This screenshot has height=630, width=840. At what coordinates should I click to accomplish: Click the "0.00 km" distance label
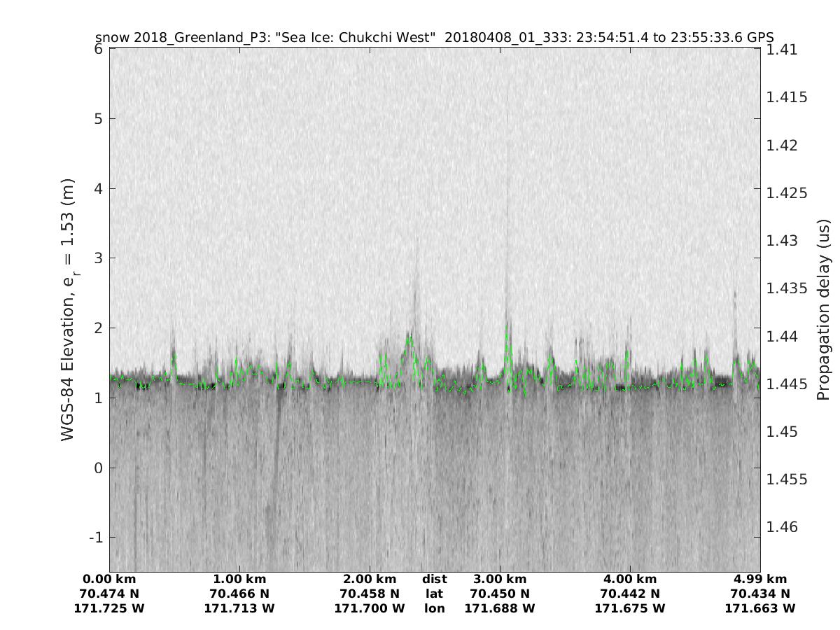coord(109,580)
